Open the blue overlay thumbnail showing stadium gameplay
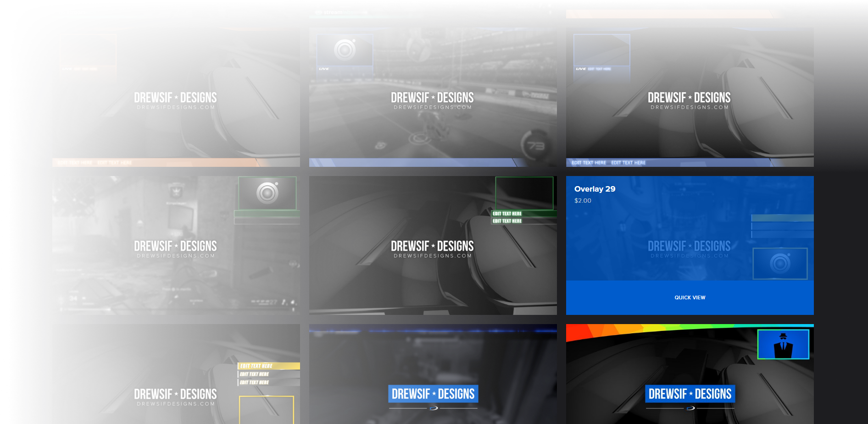Screen dimensions: 868x424 point(433,97)
